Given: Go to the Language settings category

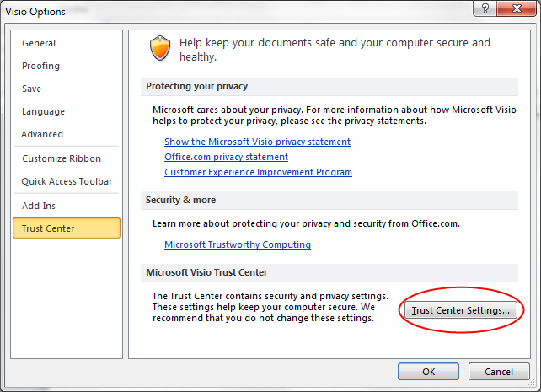Looking at the screenshot, I should pos(43,111).
